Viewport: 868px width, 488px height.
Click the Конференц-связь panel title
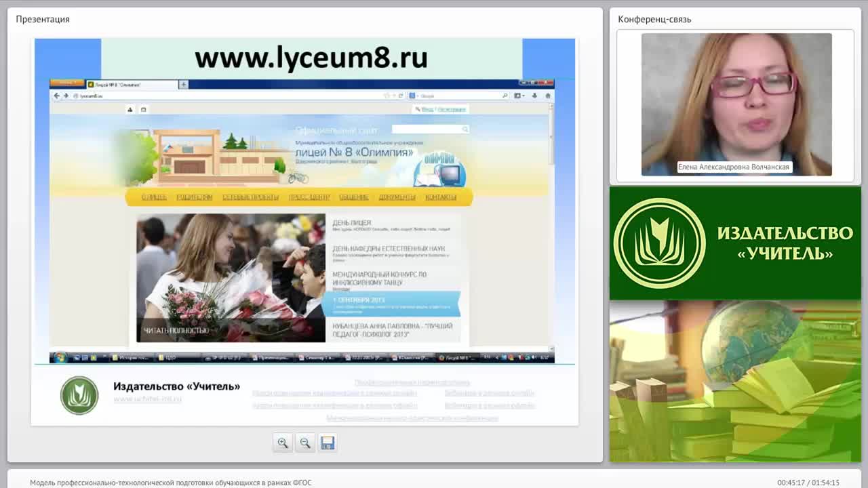[654, 19]
